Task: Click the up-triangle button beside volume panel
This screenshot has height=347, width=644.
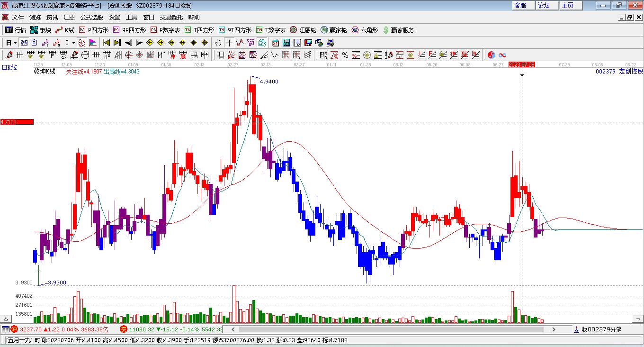Action: tap(6, 318)
